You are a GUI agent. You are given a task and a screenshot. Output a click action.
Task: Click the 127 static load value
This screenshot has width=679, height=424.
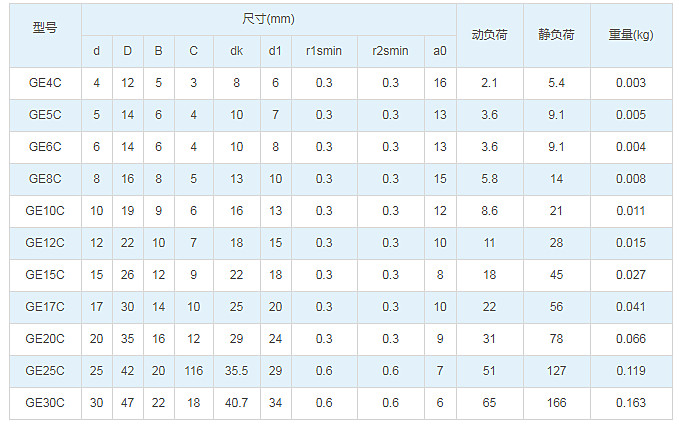pyautogui.click(x=556, y=371)
